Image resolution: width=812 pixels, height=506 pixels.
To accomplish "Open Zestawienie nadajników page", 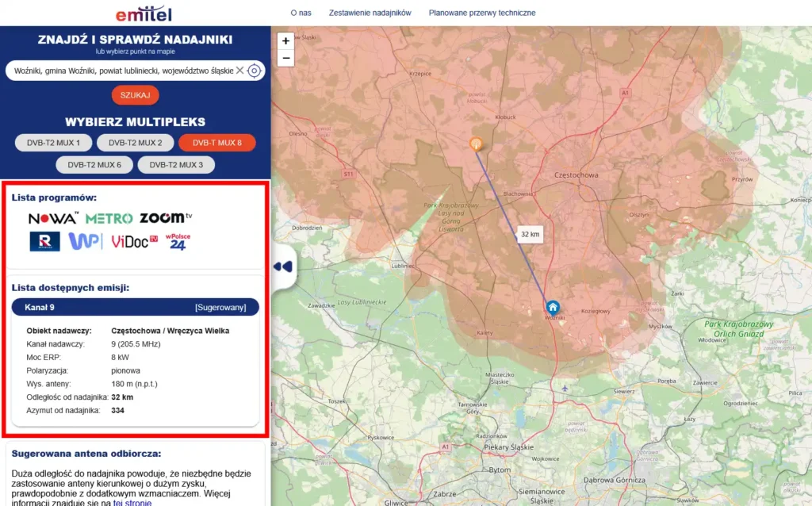I will 370,13.
